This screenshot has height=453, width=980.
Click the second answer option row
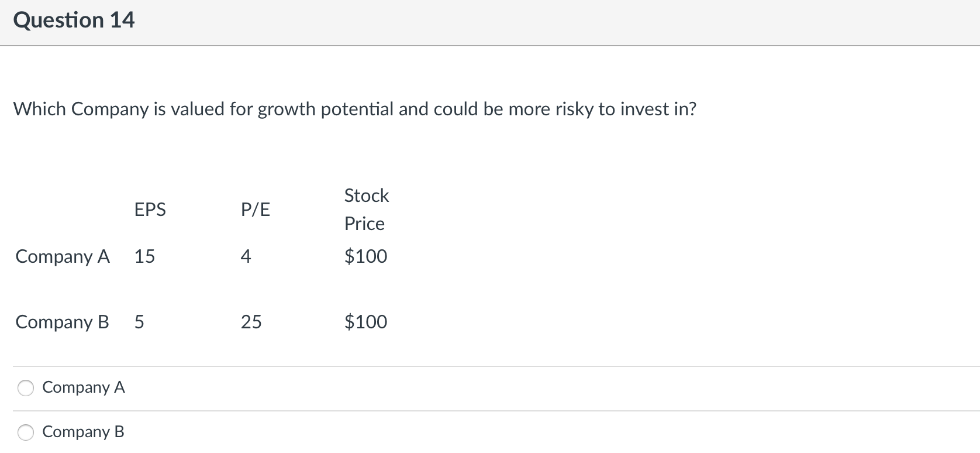[234, 432]
